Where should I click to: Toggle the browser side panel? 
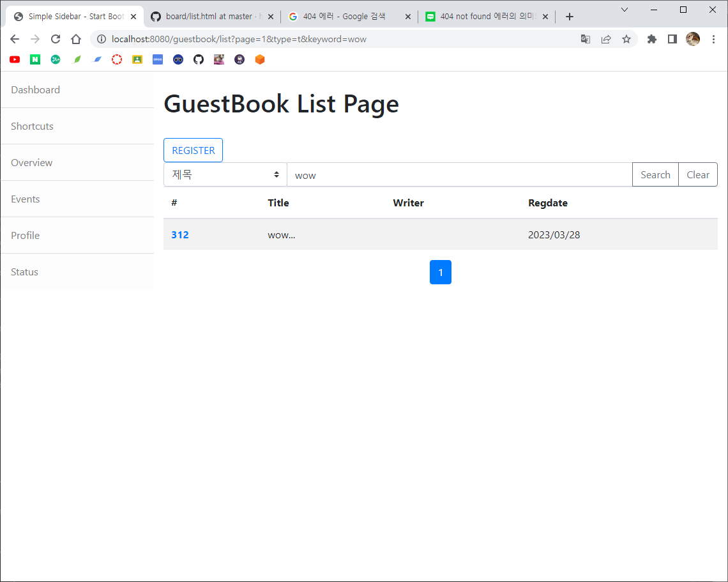[672, 39]
